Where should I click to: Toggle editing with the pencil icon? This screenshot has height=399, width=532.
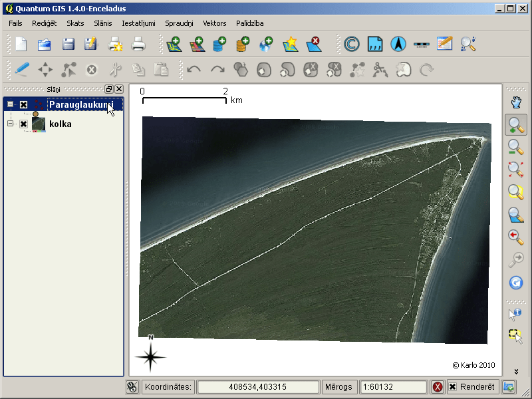click(x=22, y=70)
